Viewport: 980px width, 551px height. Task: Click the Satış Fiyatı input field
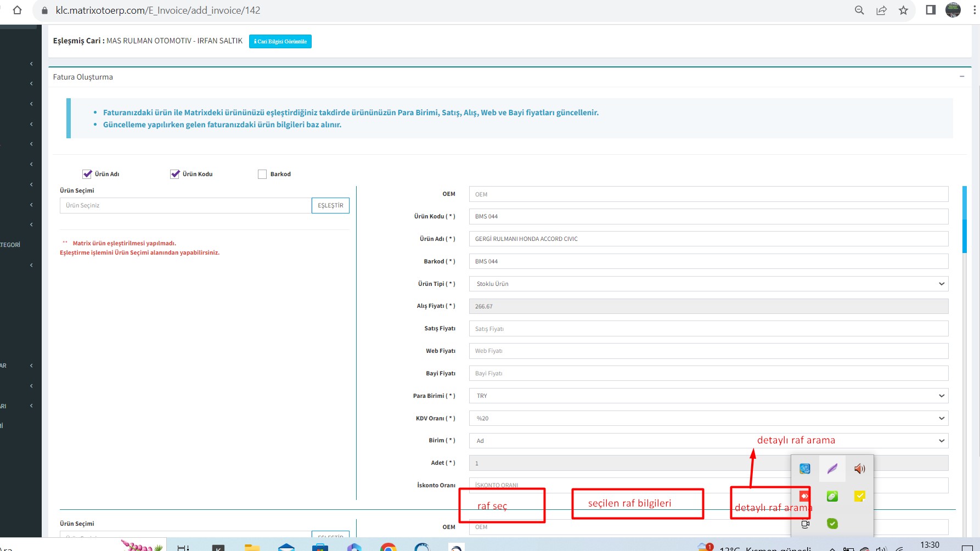(x=708, y=329)
